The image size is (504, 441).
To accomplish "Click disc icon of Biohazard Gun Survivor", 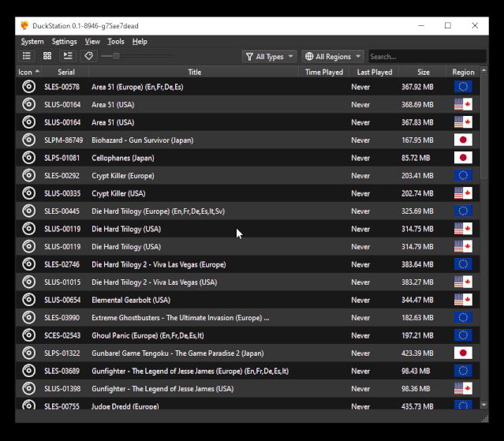I will coord(28,140).
